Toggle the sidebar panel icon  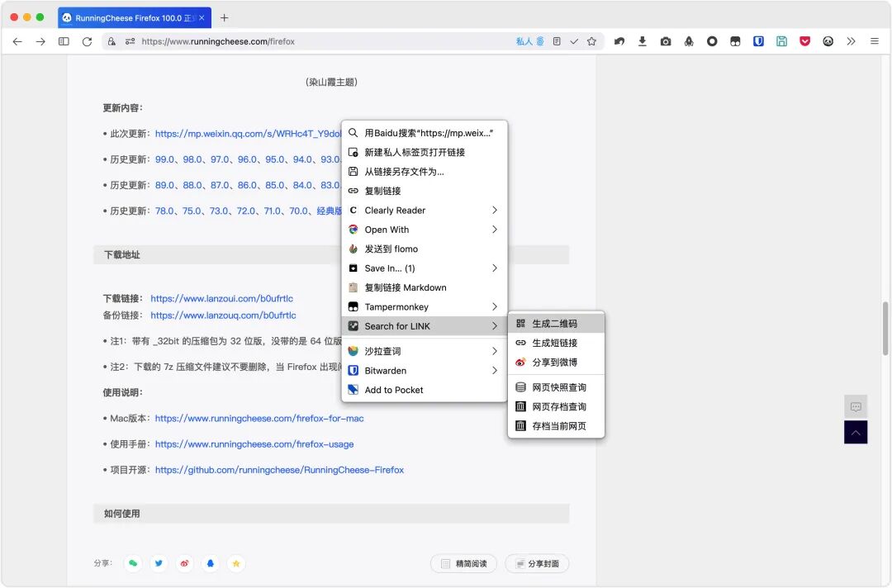click(x=64, y=41)
